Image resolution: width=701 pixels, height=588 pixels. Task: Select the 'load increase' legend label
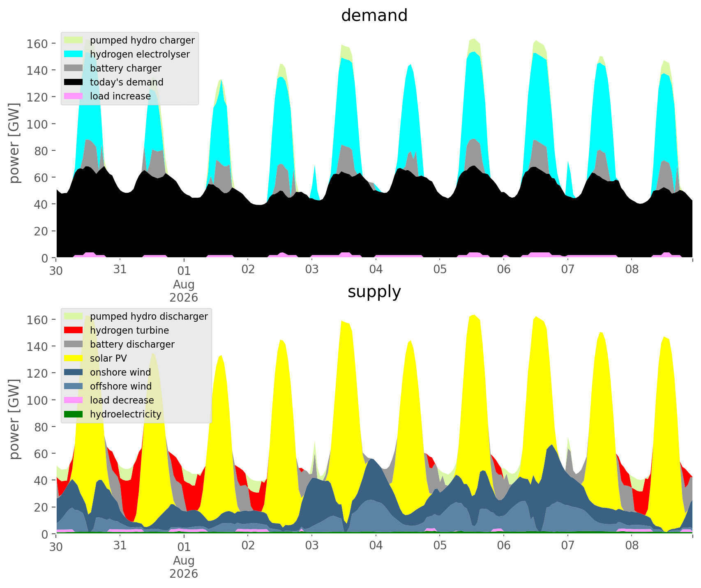click(120, 96)
